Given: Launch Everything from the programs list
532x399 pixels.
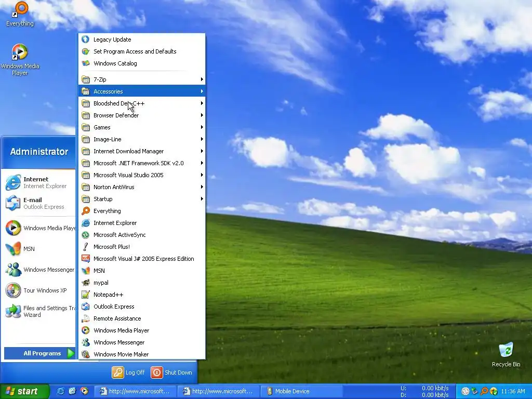Looking at the screenshot, I should [142, 211].
